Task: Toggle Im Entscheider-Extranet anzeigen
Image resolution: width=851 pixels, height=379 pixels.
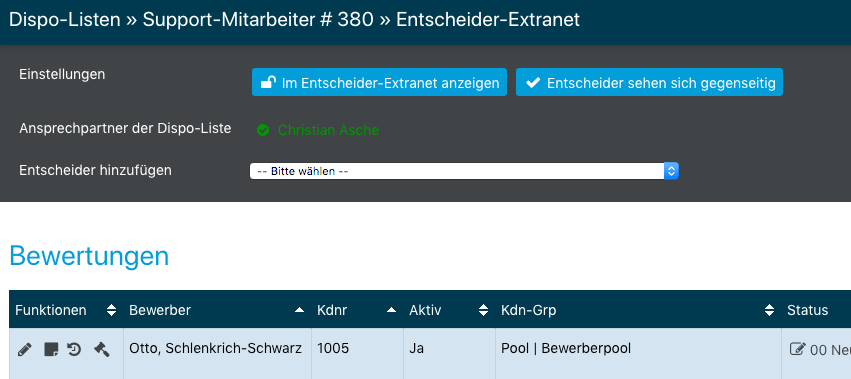Action: pos(379,82)
